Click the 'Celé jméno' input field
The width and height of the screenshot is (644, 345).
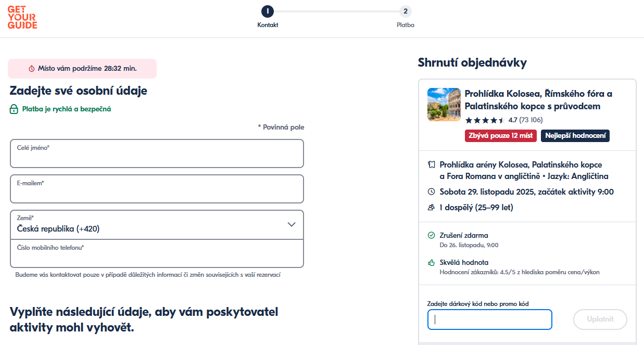(156, 154)
